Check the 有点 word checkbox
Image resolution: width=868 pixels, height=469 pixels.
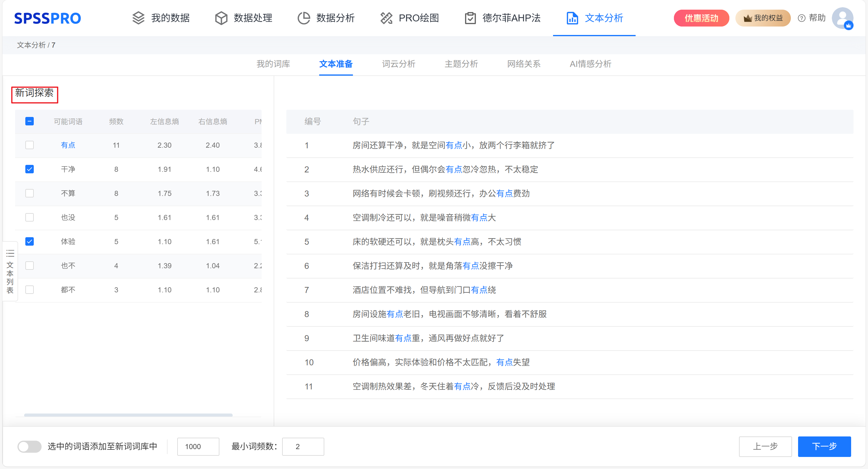click(x=30, y=145)
